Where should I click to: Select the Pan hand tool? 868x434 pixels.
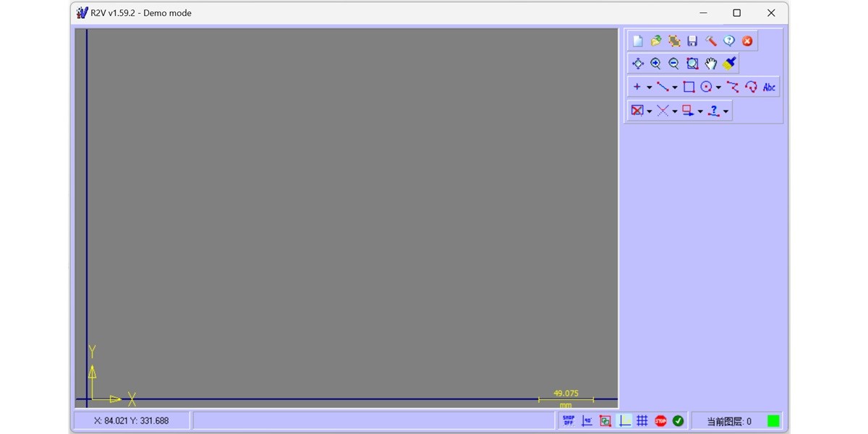click(x=710, y=63)
